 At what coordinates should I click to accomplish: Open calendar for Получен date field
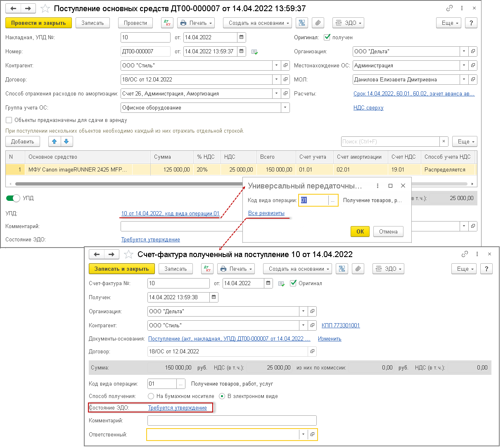tap(214, 298)
